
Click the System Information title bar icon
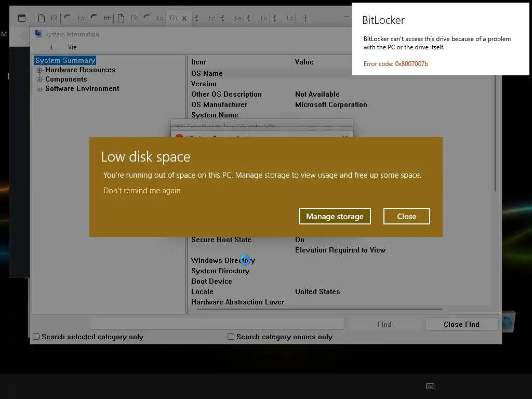coord(38,34)
